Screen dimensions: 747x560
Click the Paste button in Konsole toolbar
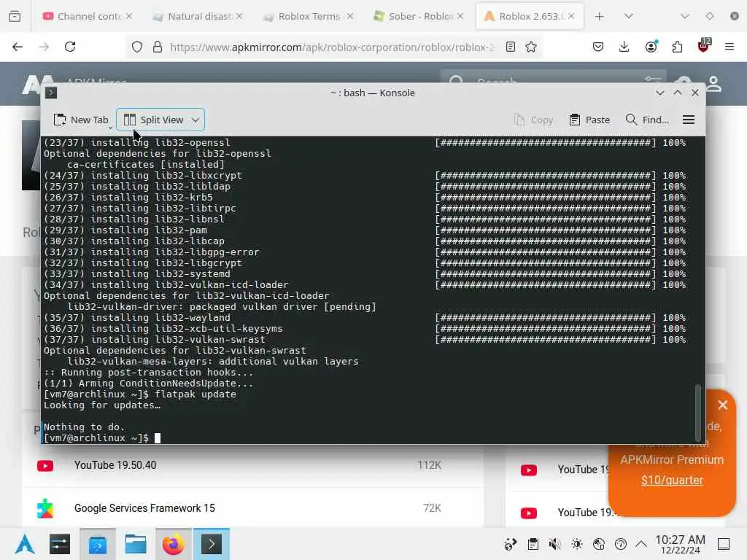pos(589,120)
